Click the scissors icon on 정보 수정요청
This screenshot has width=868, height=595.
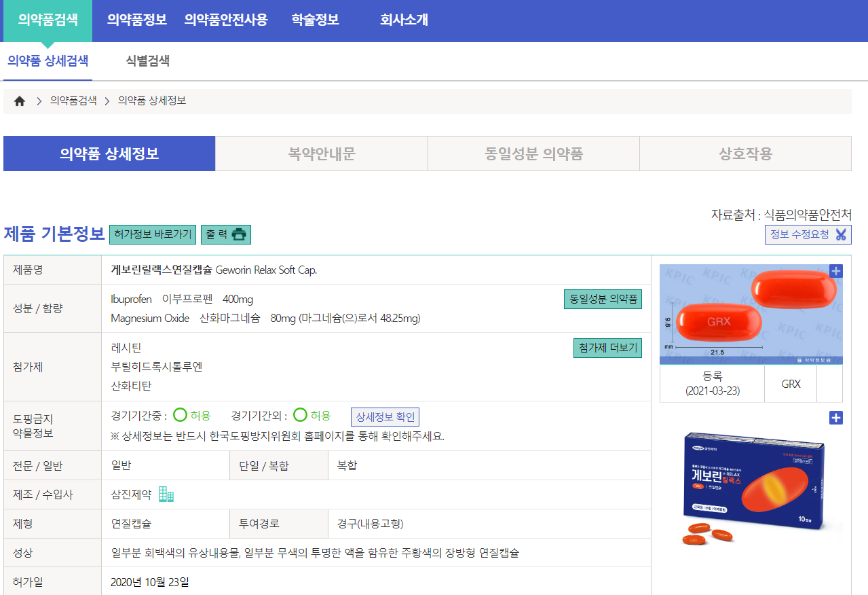click(x=841, y=234)
